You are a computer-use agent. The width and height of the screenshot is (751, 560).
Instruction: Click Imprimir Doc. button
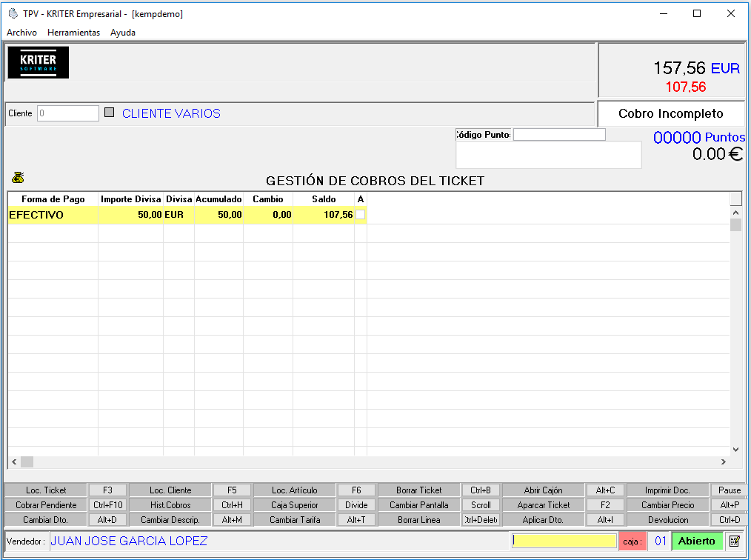pos(667,490)
